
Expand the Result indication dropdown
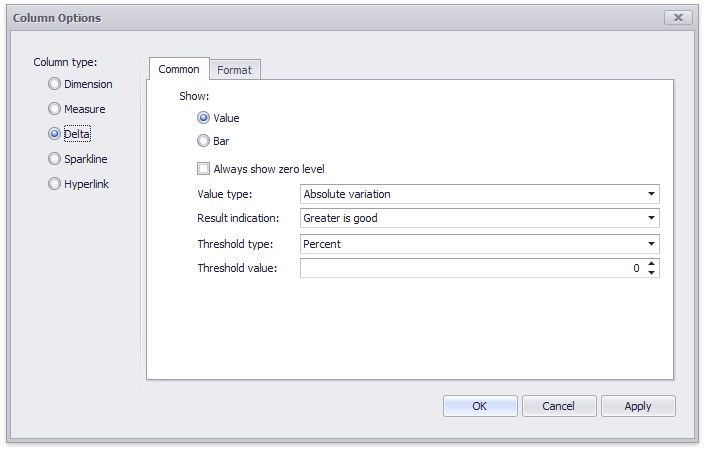[651, 218]
